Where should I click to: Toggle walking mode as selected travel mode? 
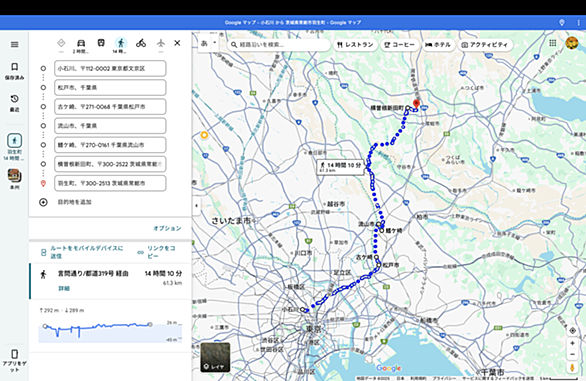click(x=121, y=43)
